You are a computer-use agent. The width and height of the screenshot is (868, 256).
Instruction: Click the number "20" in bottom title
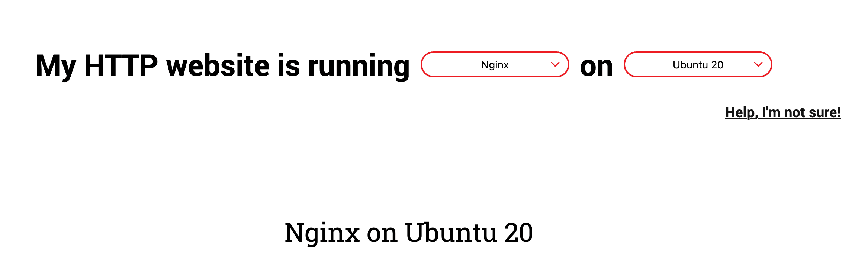pos(519,233)
